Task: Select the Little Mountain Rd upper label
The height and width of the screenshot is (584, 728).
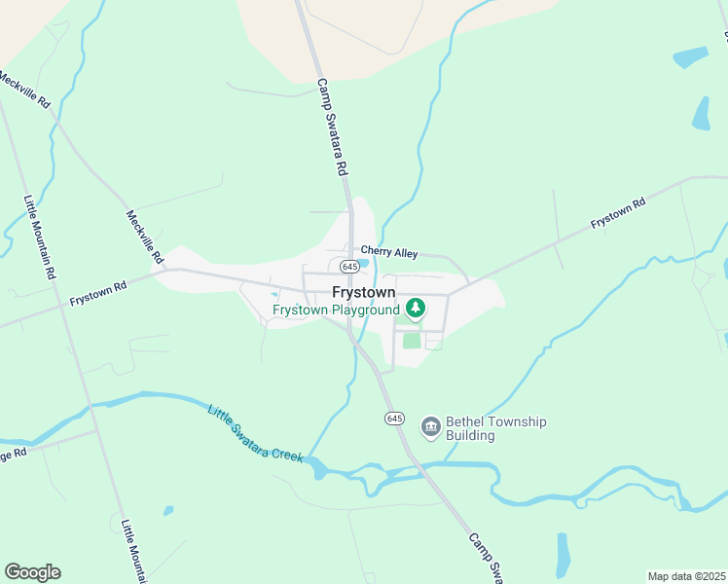Action: (x=40, y=237)
